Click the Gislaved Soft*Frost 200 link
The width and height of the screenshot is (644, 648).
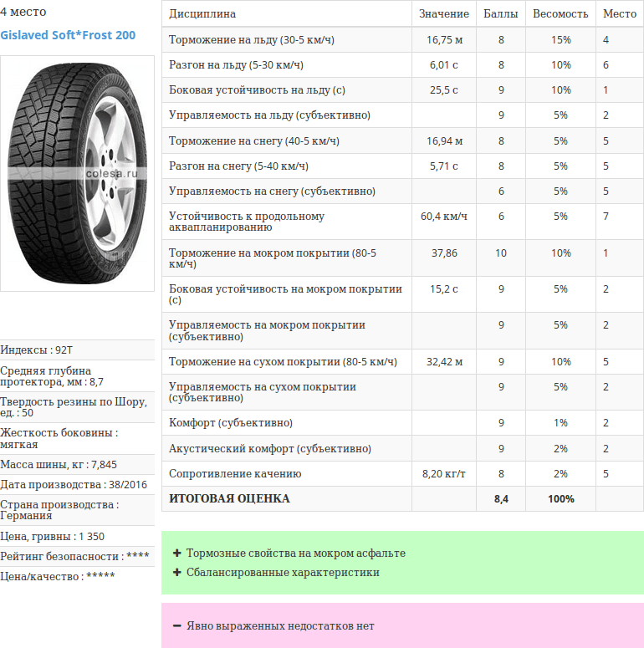coord(68,35)
